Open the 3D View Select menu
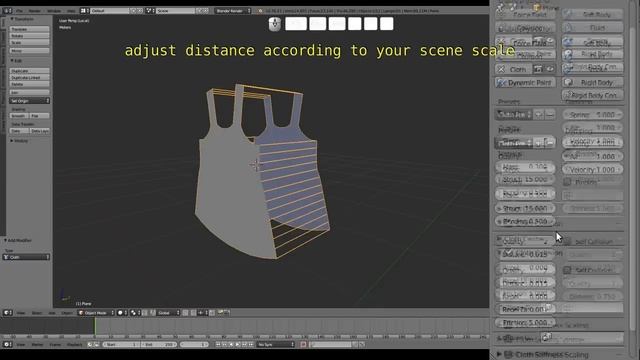Image resolution: width=640 pixels, height=360 pixels. (x=37, y=313)
